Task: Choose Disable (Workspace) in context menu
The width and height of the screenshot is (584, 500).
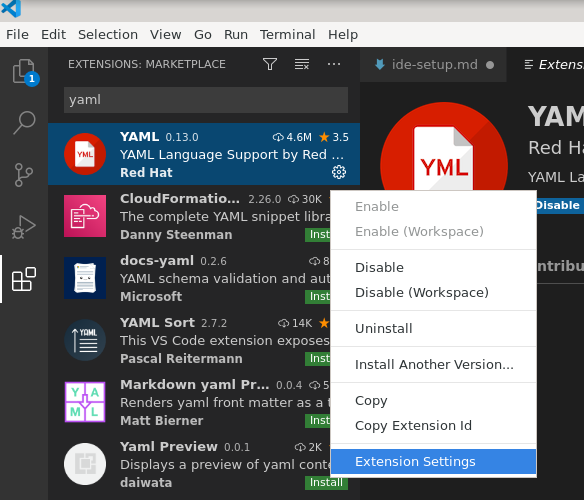Action: click(x=434, y=292)
